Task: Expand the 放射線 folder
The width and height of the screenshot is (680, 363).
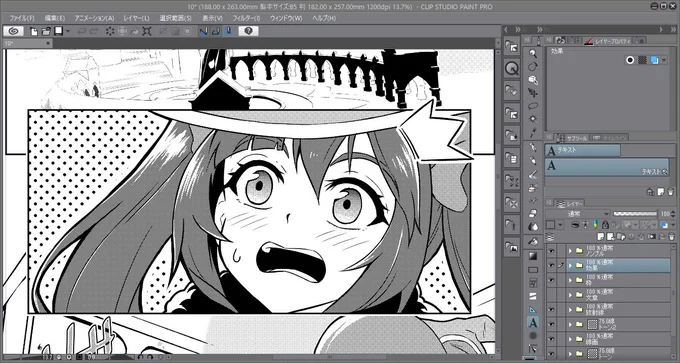Action: pos(570,309)
